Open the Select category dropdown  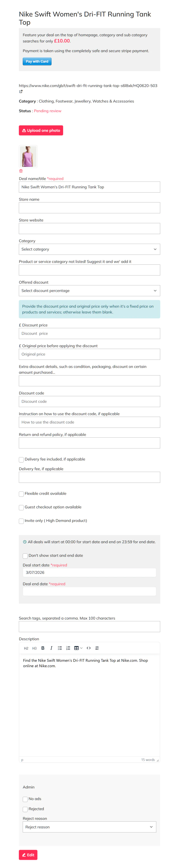tap(90, 249)
